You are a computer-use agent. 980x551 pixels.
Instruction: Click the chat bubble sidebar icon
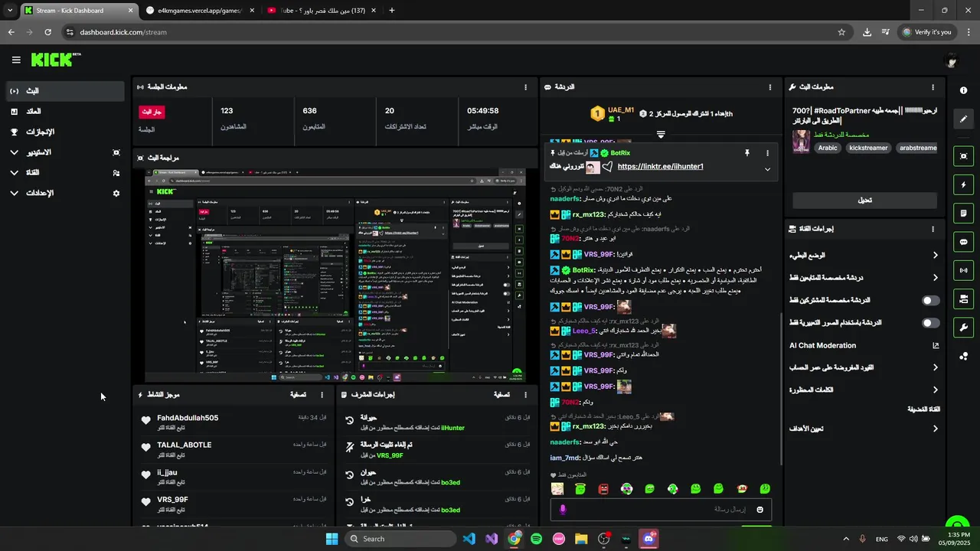[964, 242]
